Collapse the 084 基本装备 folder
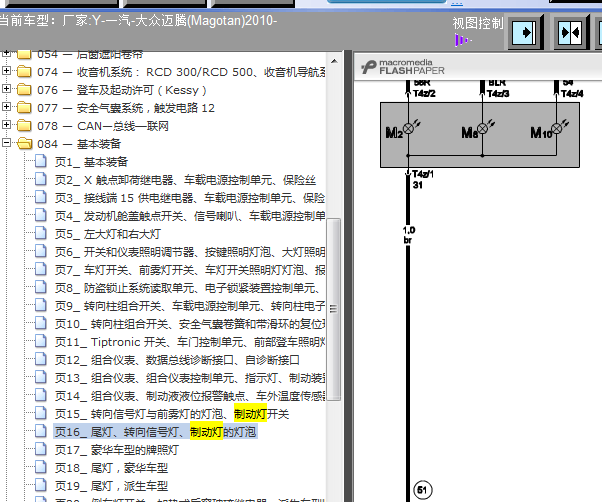602x502 pixels. click(x=6, y=143)
